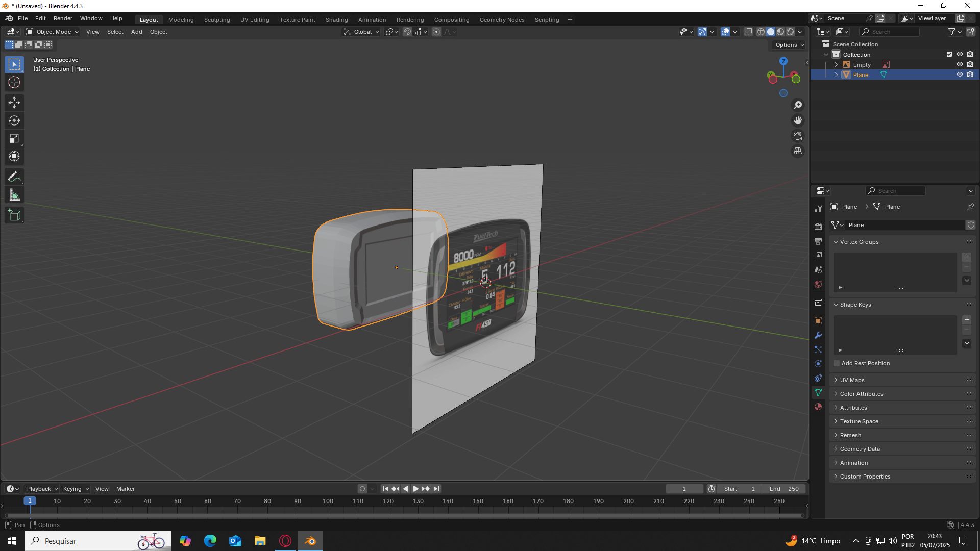Uncheck Collection exclude-from-view-layer checkbox
Screen dimensions: 980x551
click(949, 54)
